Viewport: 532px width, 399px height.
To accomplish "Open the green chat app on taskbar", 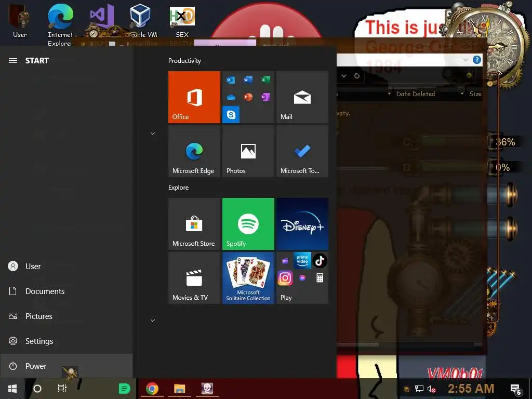I will 125,389.
